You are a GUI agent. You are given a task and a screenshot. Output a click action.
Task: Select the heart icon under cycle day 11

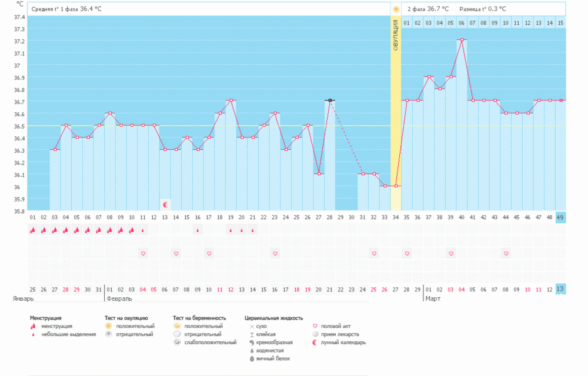pos(142,253)
